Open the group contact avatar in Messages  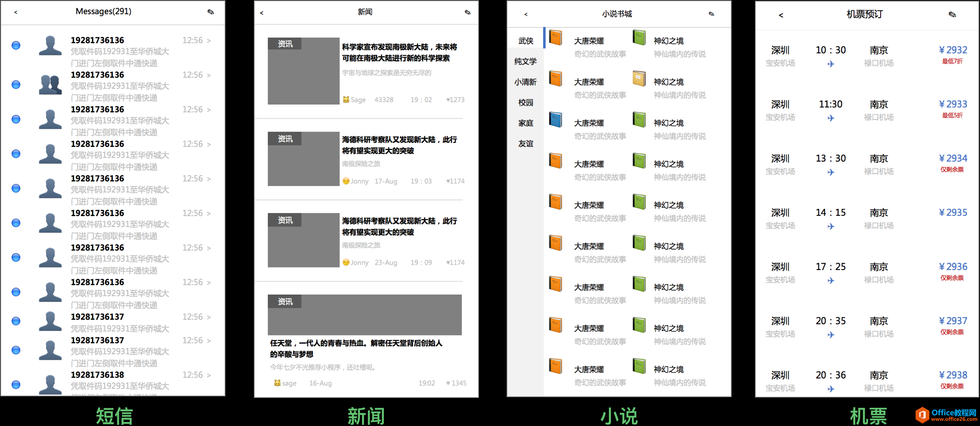coord(50,84)
